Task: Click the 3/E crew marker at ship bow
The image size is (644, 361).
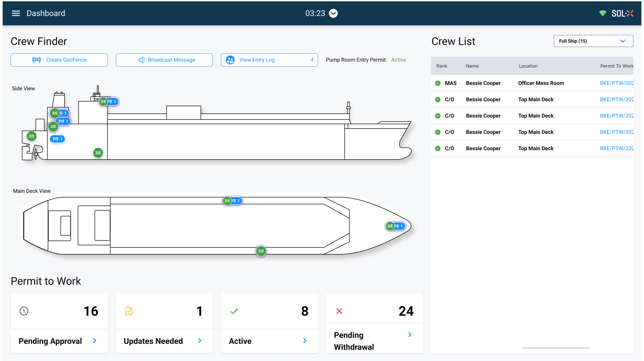Action: [x=390, y=226]
